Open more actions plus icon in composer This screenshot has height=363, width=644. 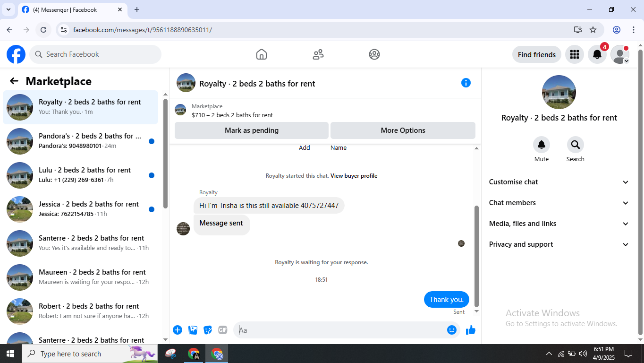click(x=178, y=330)
